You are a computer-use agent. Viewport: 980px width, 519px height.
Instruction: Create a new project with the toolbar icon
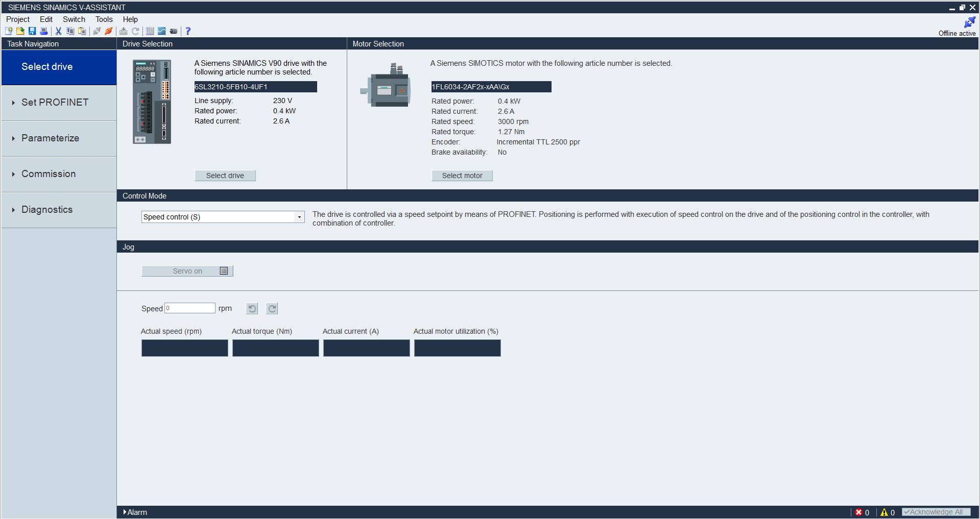click(9, 31)
